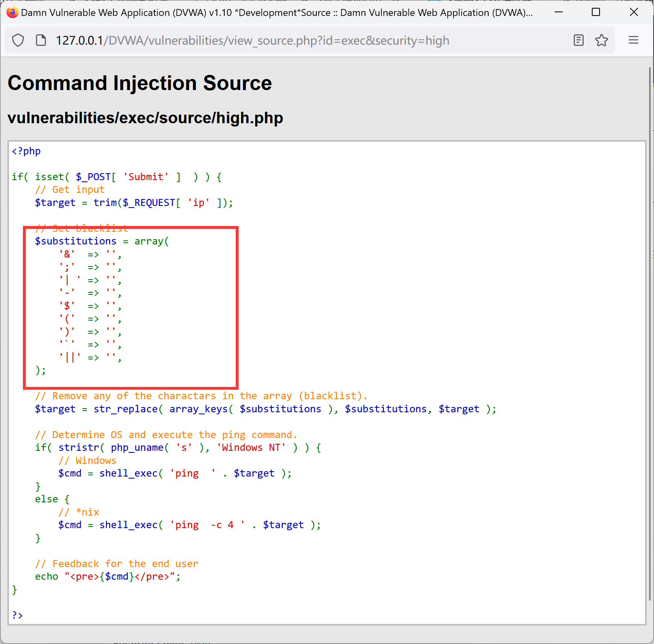Image resolution: width=654 pixels, height=644 pixels.
Task: Minimize the Firefox window
Action: [559, 12]
